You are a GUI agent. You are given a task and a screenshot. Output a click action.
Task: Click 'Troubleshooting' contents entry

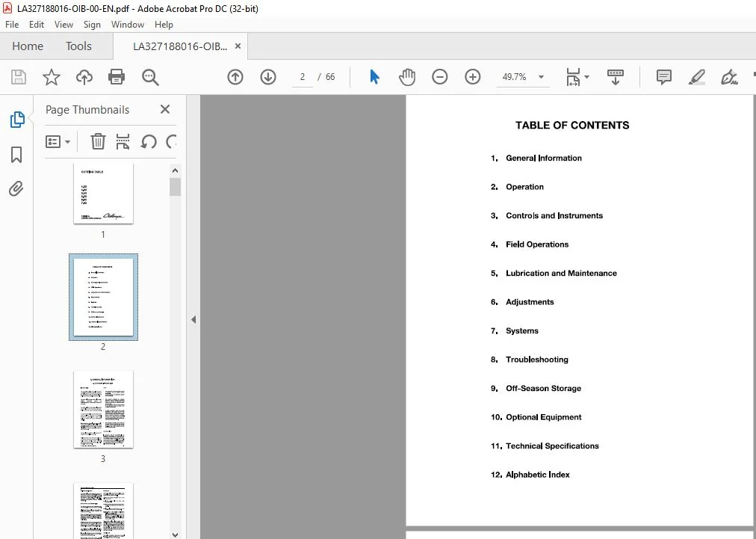tap(536, 360)
